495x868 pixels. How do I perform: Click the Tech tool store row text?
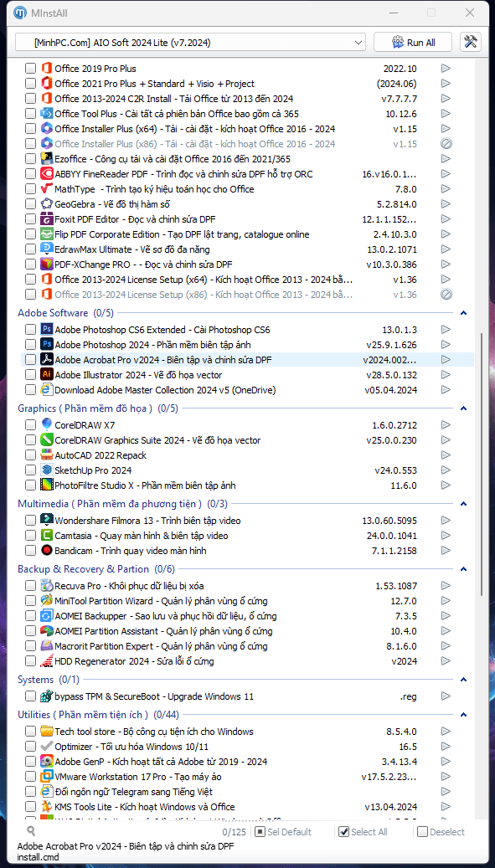tap(154, 732)
